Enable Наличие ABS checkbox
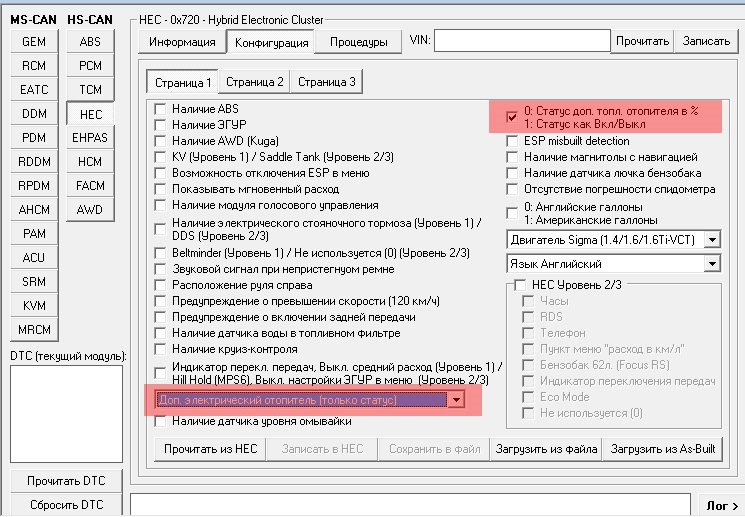The image size is (745, 517). 160,109
